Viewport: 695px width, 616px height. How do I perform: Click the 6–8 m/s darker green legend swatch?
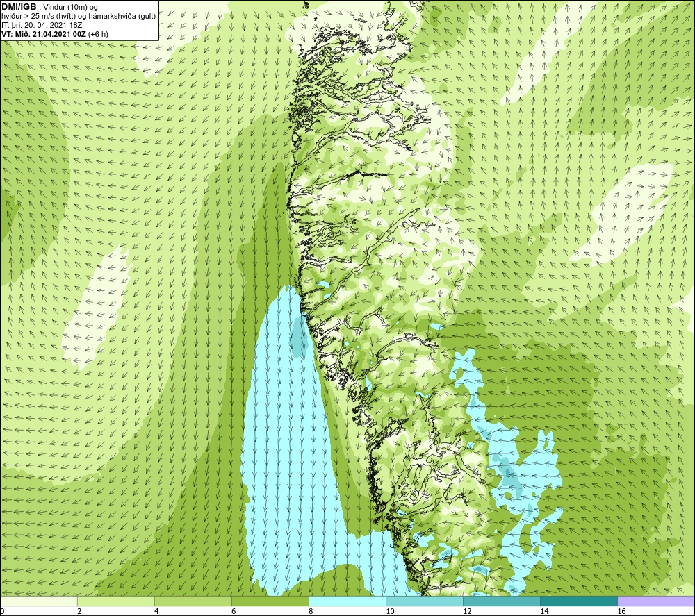point(270,601)
